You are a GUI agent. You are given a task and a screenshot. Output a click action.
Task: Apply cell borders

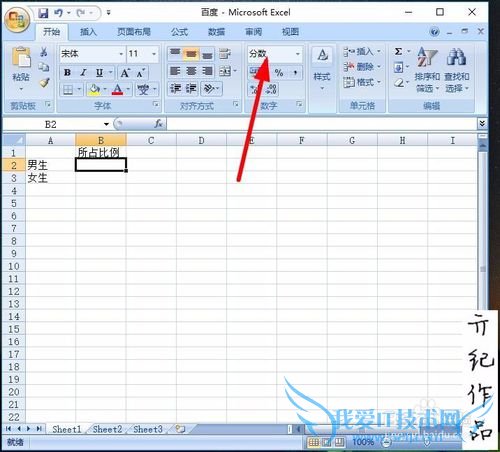[68, 89]
